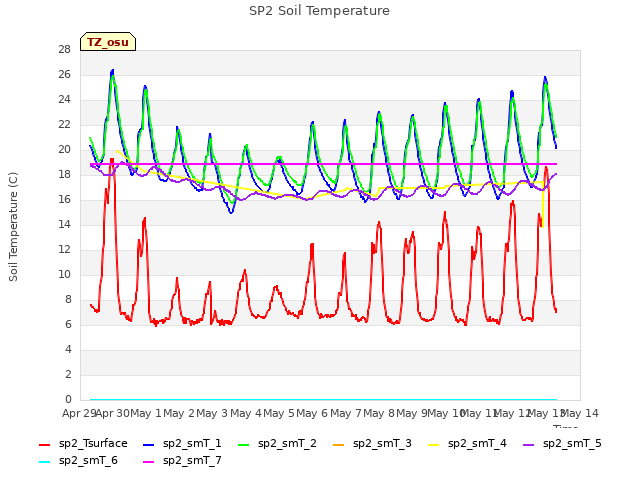The image size is (640, 480).
Task: Click the magenta sp2_smT_7 legend swatch
Action: pos(149,462)
